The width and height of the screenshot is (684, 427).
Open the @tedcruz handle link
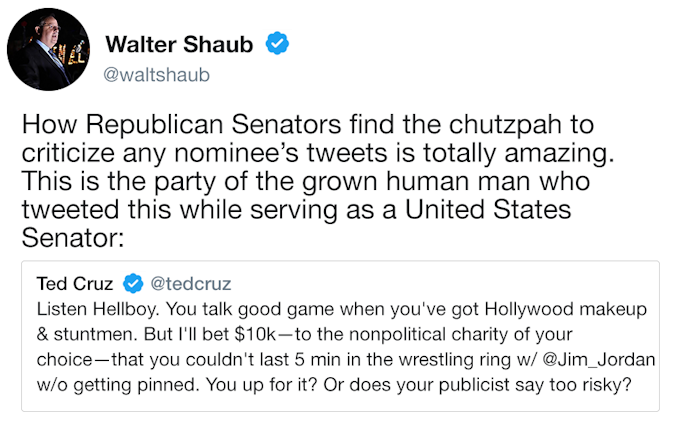tap(191, 284)
